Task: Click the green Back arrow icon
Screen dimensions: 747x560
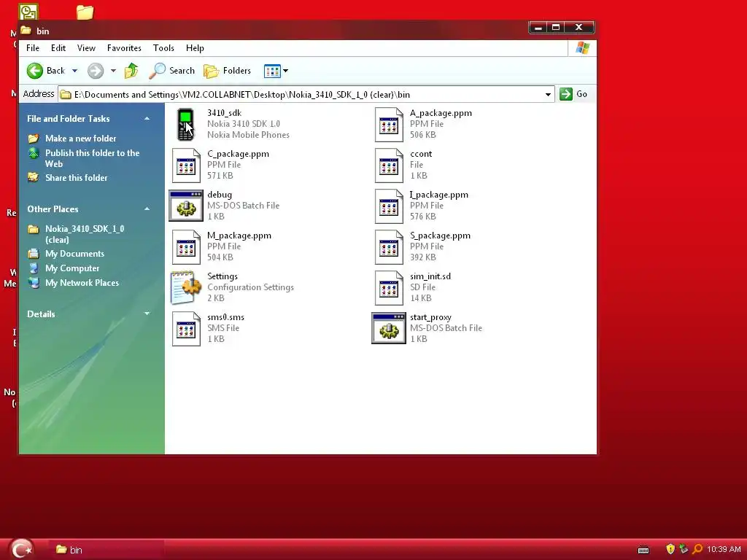Action: point(35,71)
